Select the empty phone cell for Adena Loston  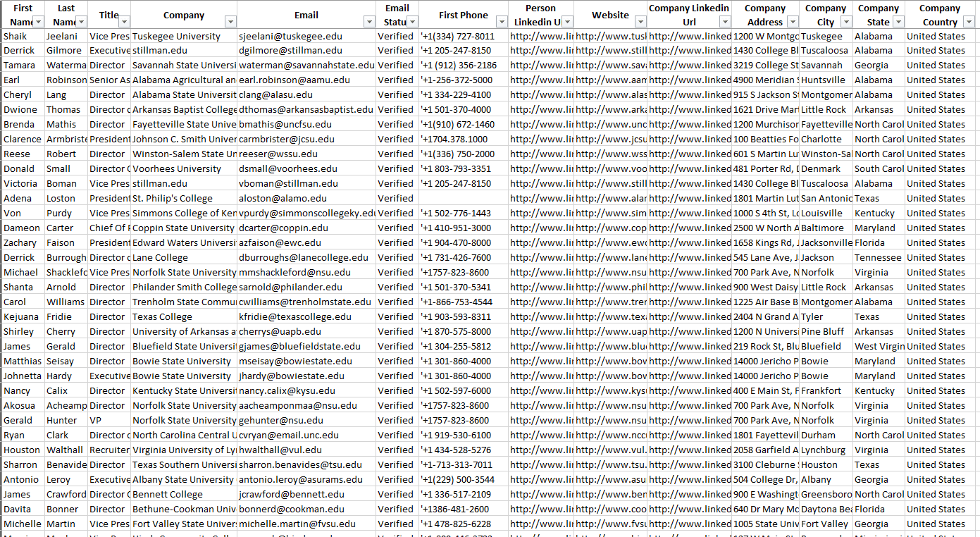[463, 199]
